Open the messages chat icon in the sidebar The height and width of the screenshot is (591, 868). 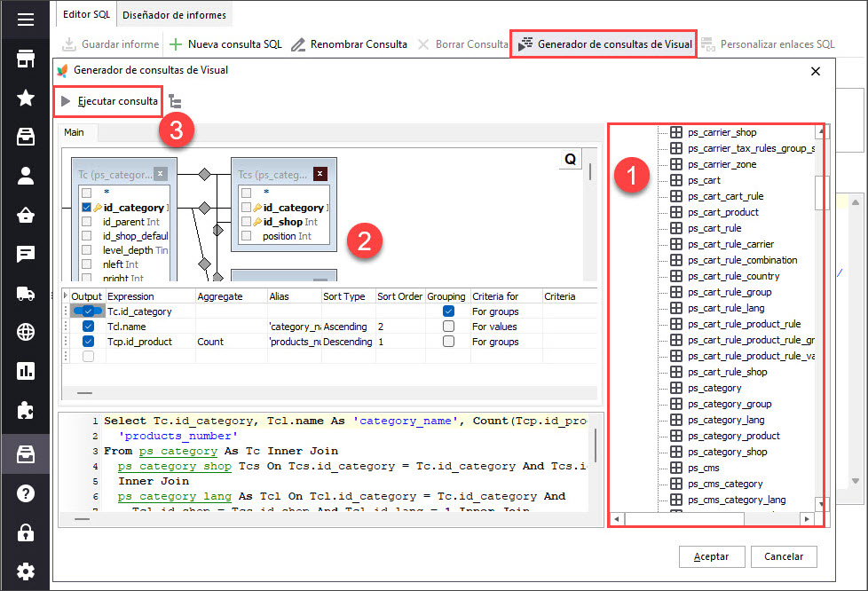coord(26,254)
